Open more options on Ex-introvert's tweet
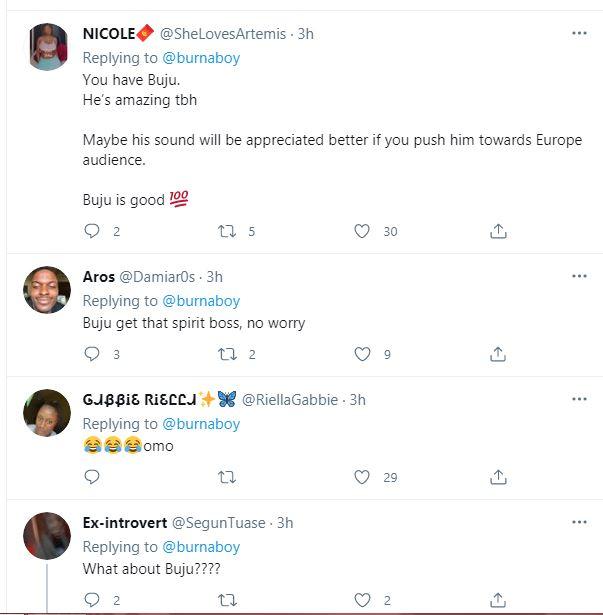This screenshot has height=615, width=603. [579, 523]
